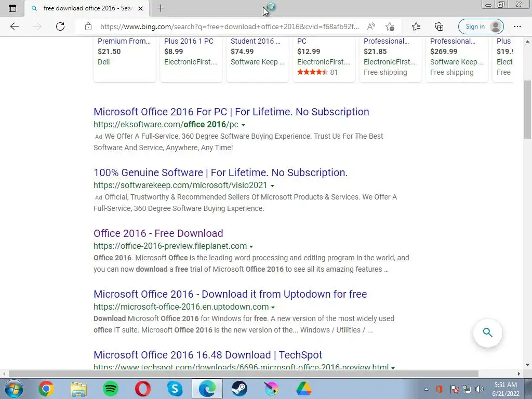The image size is (532, 399).
Task: Open Steam from taskbar
Action: pyautogui.click(x=239, y=389)
